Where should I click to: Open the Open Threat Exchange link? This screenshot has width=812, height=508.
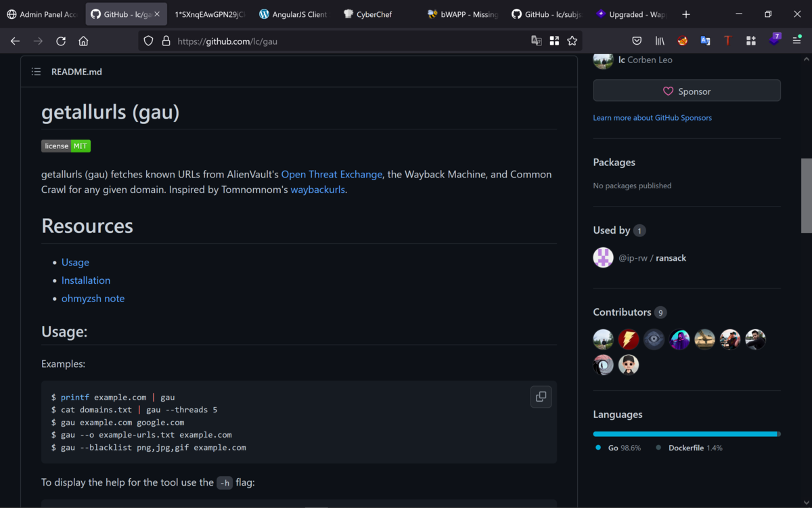tap(332, 174)
